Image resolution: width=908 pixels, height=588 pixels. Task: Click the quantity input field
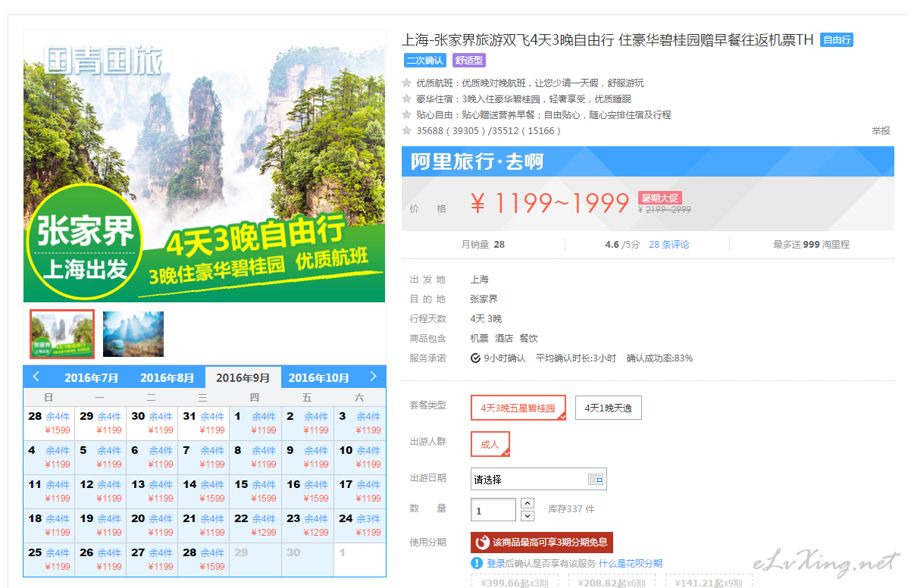pos(493,510)
